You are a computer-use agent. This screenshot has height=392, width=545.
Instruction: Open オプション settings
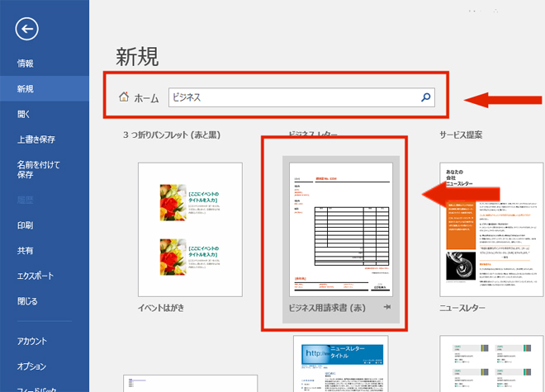[x=31, y=366]
